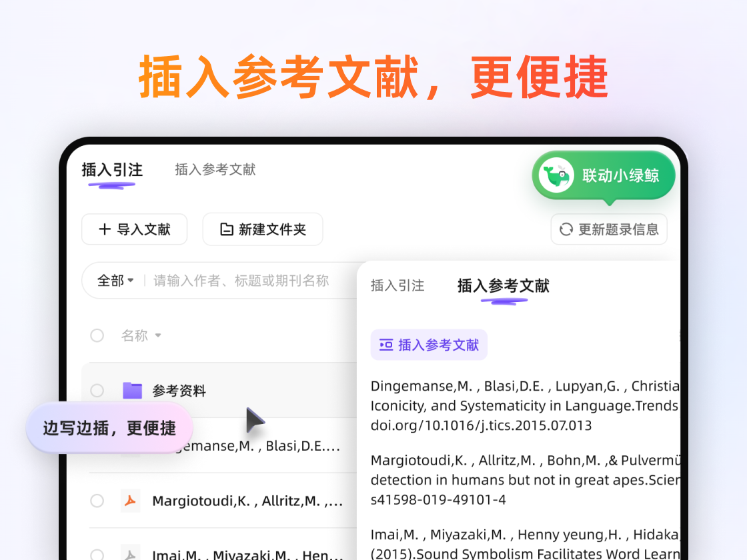Expand the 名称 sort dropdown arrow
This screenshot has height=560, width=747.
point(156,336)
